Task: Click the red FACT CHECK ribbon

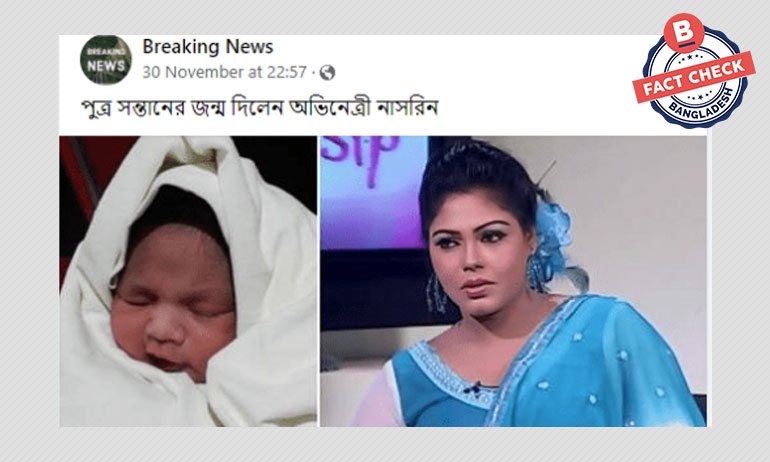Action: (x=693, y=77)
